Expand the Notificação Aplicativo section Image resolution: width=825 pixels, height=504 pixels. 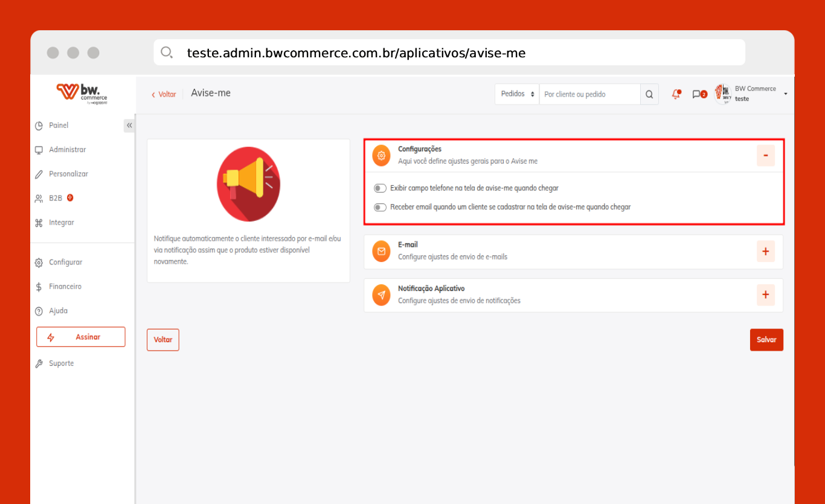(x=765, y=295)
